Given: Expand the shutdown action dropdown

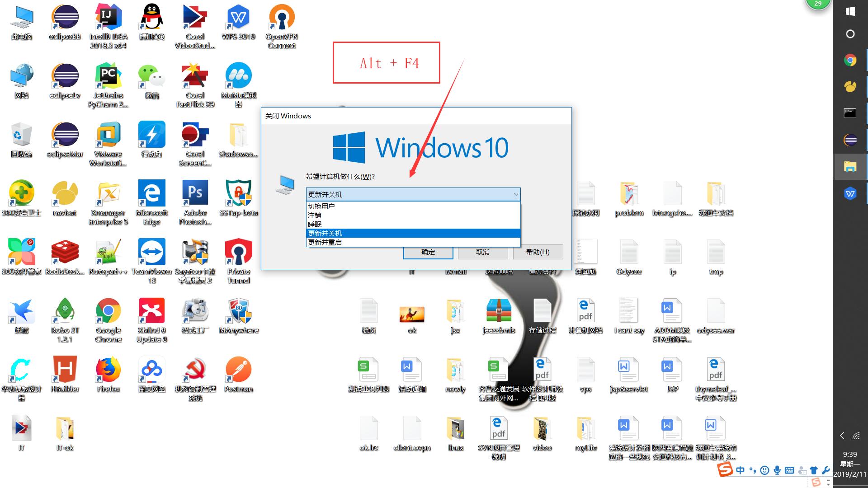Looking at the screenshot, I should click(516, 194).
